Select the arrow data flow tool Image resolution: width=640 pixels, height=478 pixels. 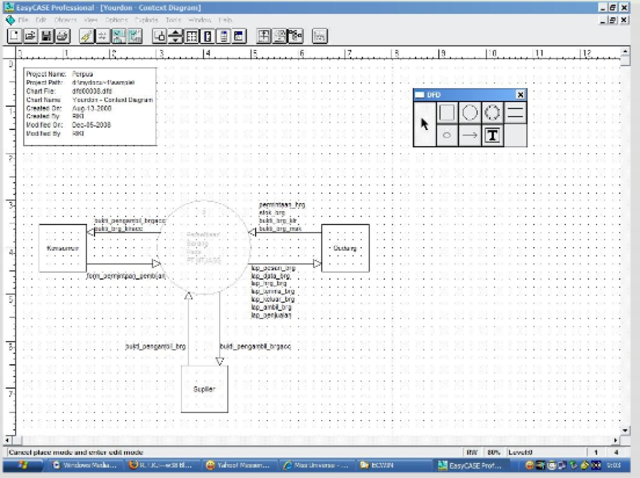point(469,135)
